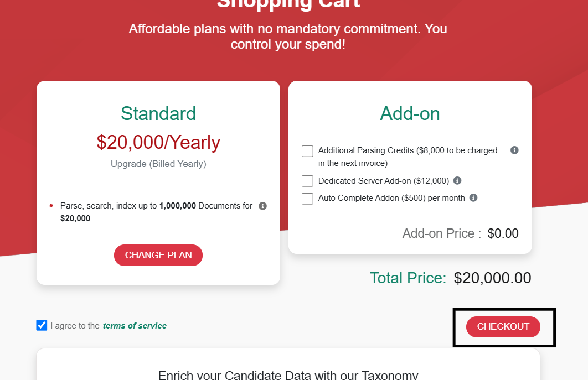Click the $20,000/Yearly price text

158,142
